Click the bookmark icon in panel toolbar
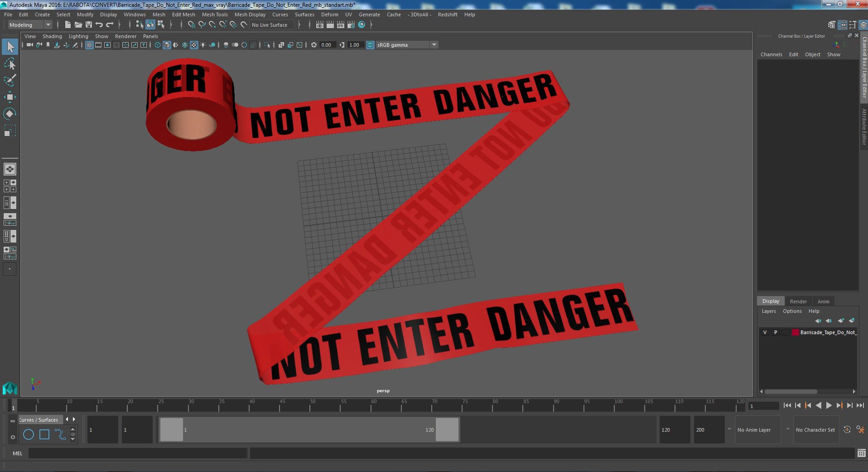 (x=48, y=45)
